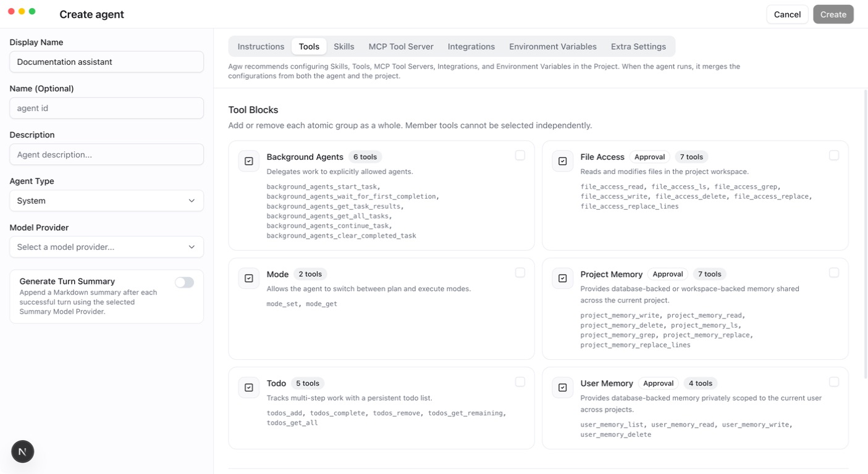Click the Display Name input field

point(106,62)
